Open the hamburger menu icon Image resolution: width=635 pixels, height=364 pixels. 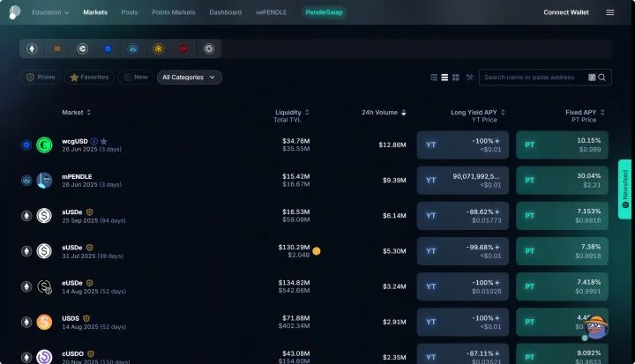(610, 12)
